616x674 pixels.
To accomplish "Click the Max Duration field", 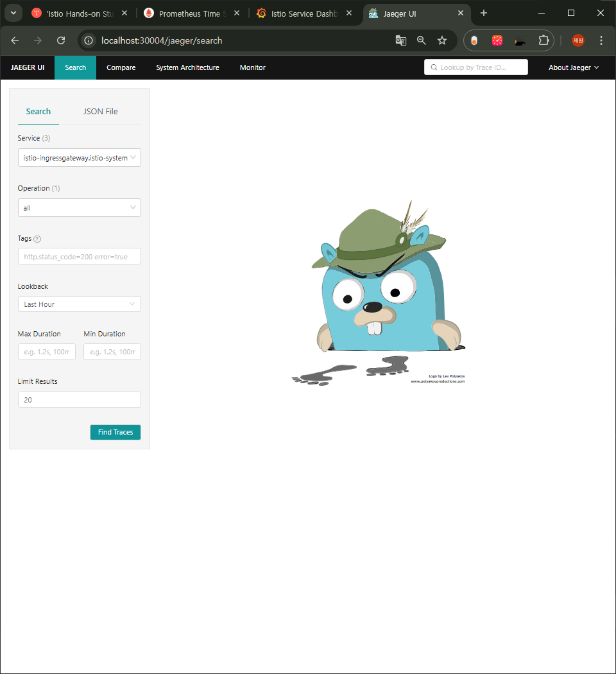I will [x=47, y=352].
